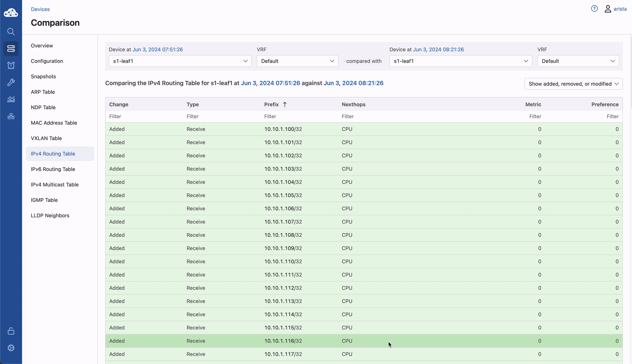Screen dimensions: 632x364
Task: Click the help question mark icon
Action: click(594, 9)
